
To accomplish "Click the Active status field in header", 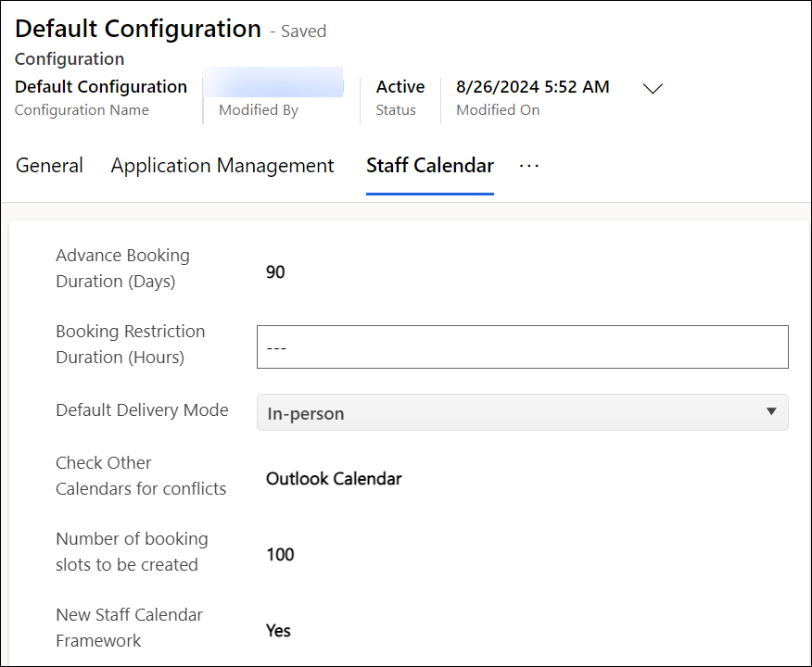I will click(x=400, y=87).
